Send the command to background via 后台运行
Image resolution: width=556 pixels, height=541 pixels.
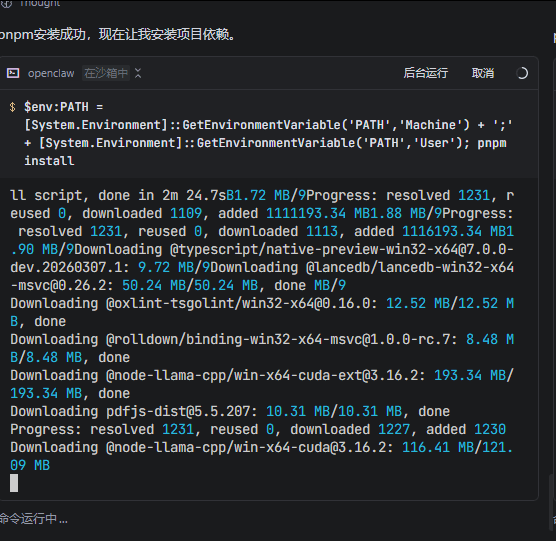(x=426, y=73)
